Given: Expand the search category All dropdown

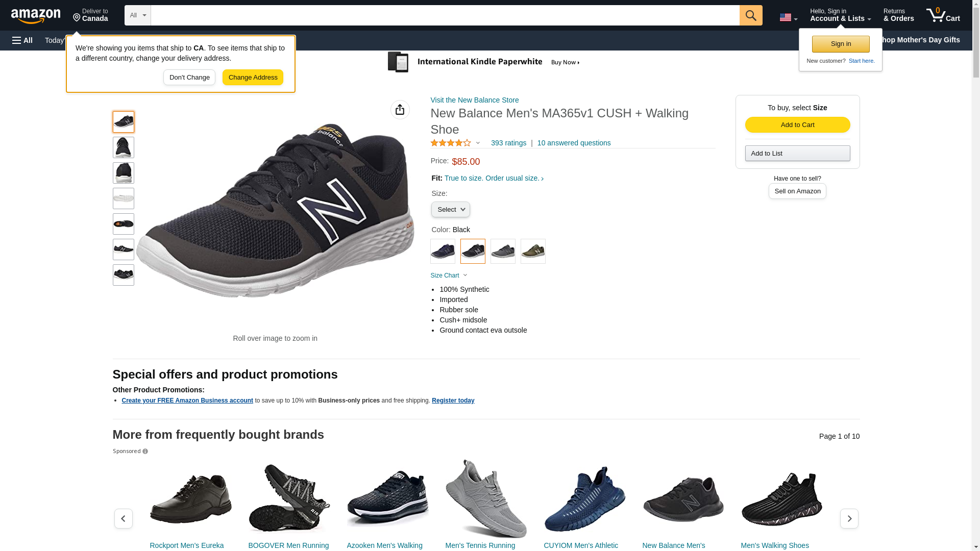Looking at the screenshot, I should [x=137, y=15].
